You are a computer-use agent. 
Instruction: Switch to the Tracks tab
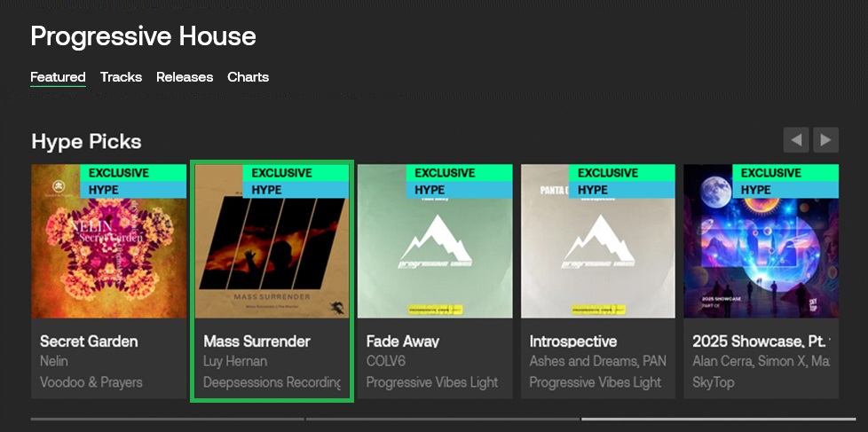click(121, 77)
